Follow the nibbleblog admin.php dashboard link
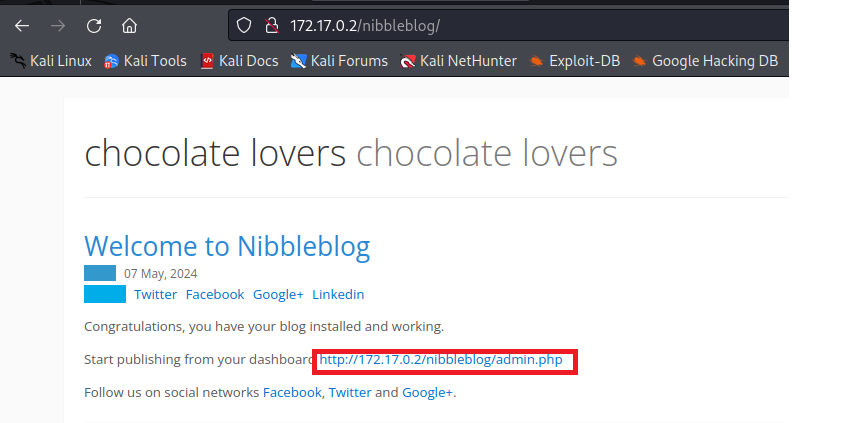The image size is (844, 423). [x=442, y=360]
